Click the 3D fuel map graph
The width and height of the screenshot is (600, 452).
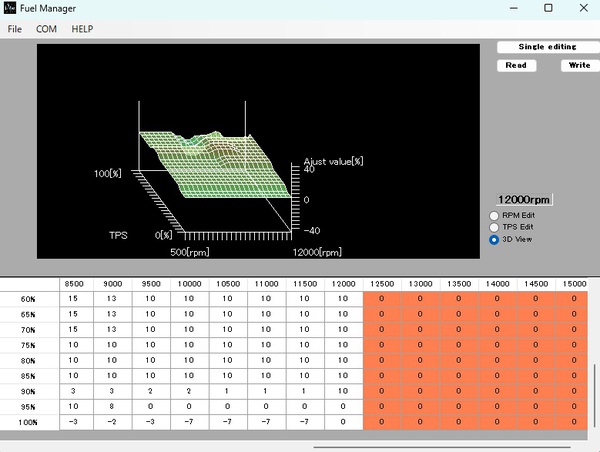click(258, 151)
